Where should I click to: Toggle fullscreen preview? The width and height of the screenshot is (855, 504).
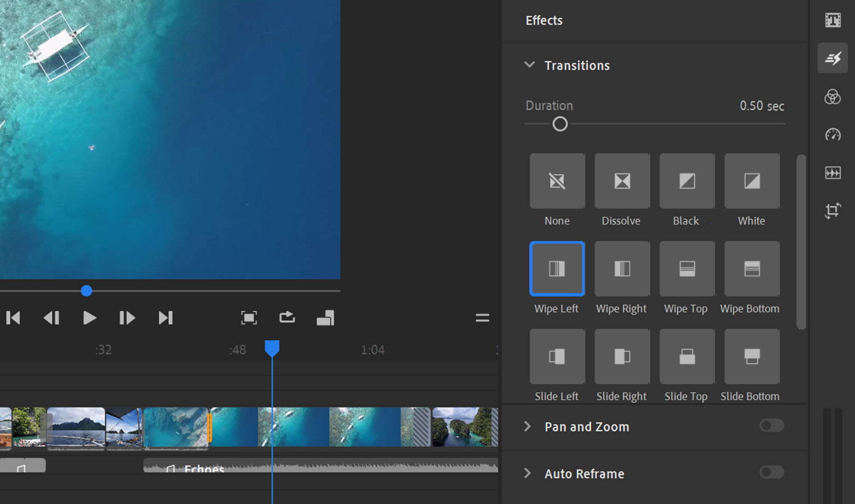click(248, 318)
